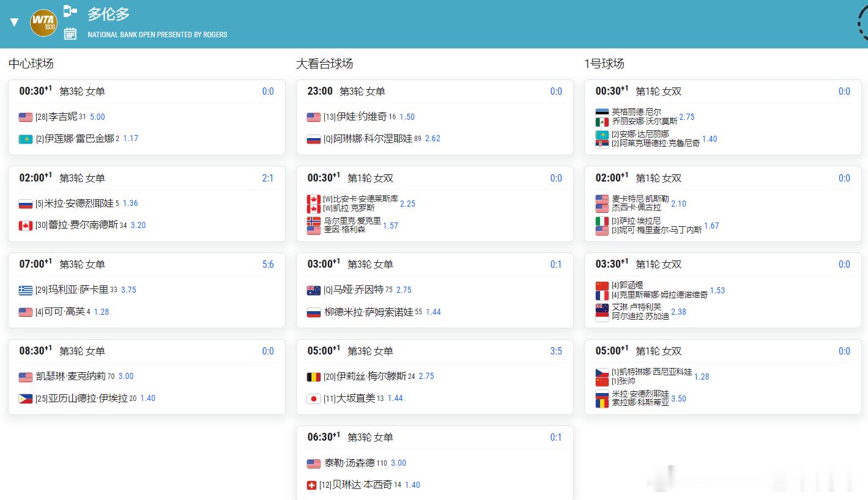Click Czech flag beside 凯特琳娜·西尼亚科娃
Viewport: 868px width, 500px height.
[x=602, y=372]
